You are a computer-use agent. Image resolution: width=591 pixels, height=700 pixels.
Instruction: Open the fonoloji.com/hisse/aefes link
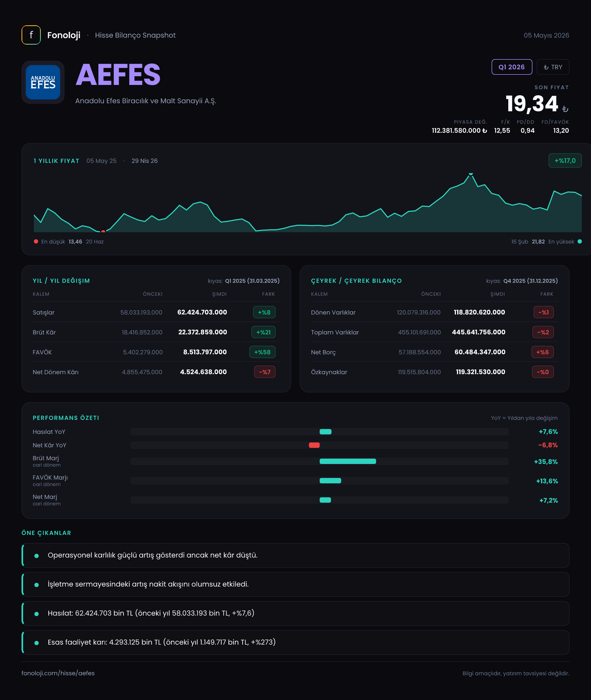pyautogui.click(x=58, y=673)
